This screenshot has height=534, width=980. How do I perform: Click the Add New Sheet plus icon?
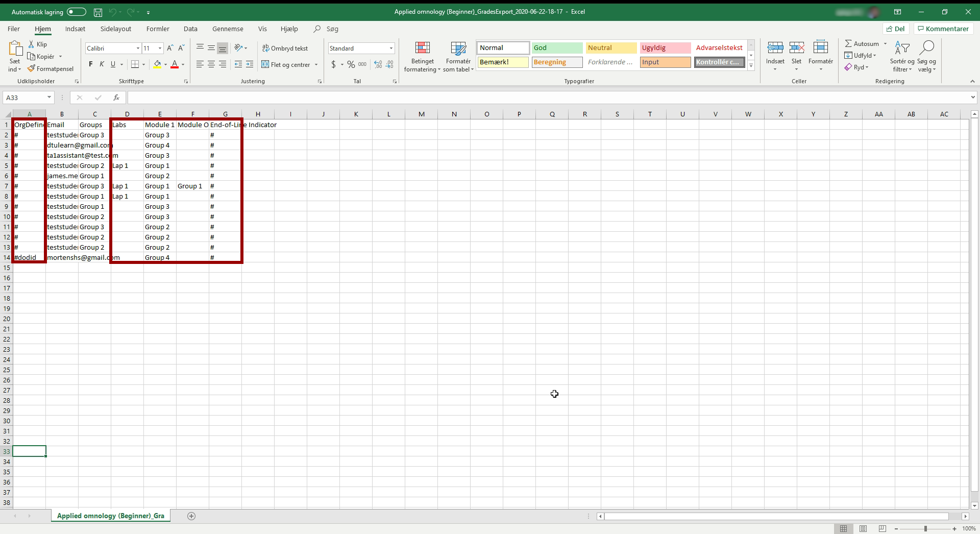click(x=191, y=516)
